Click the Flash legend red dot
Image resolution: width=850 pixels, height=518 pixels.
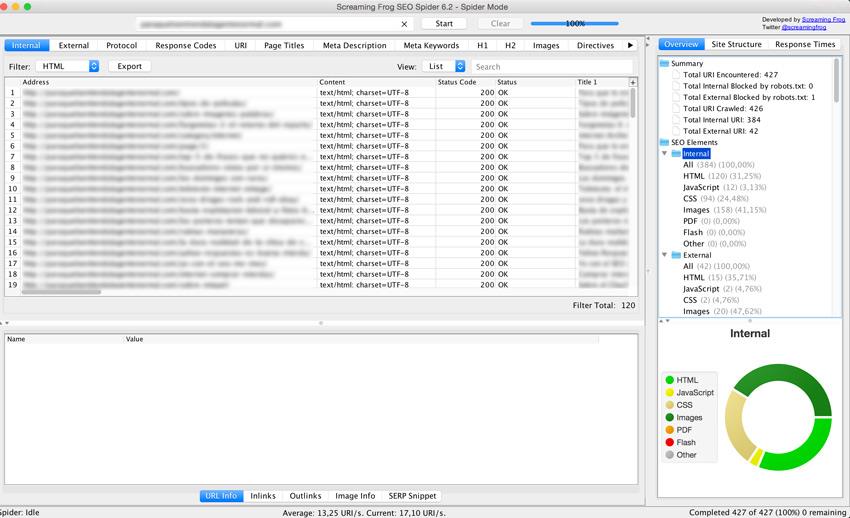coord(669,442)
